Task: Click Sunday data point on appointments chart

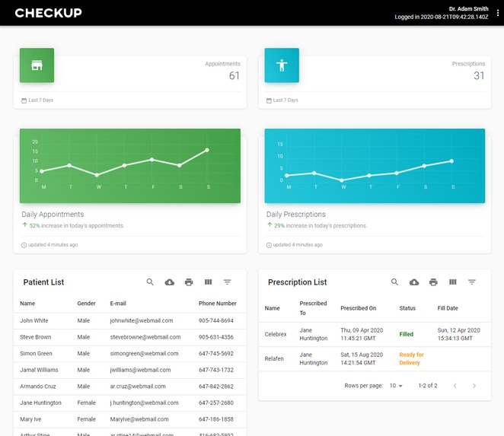Action: point(207,150)
